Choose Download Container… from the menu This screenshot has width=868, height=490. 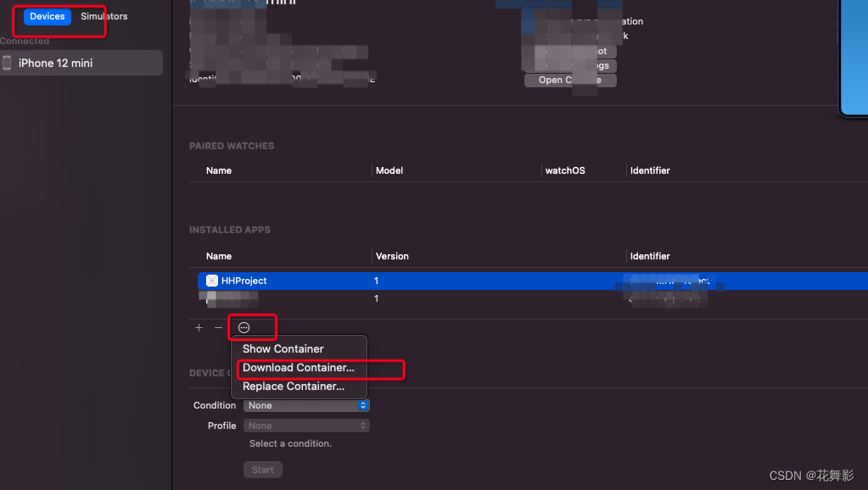(299, 368)
